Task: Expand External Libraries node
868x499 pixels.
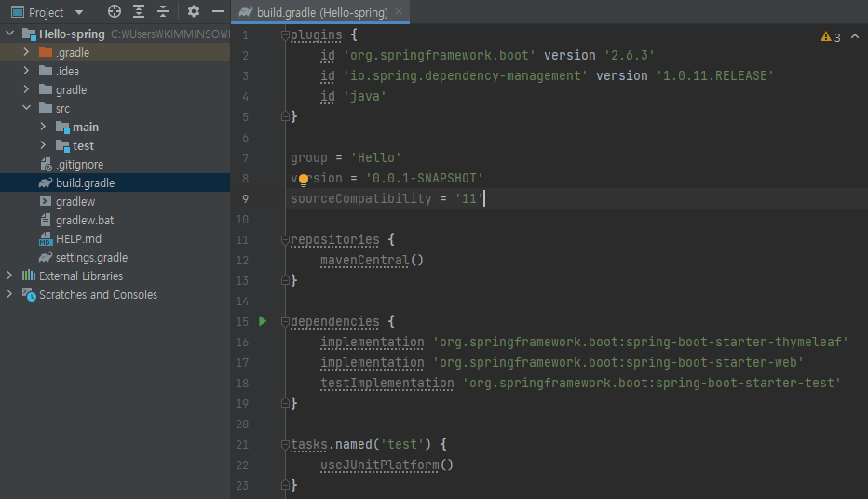Action: click(x=9, y=276)
